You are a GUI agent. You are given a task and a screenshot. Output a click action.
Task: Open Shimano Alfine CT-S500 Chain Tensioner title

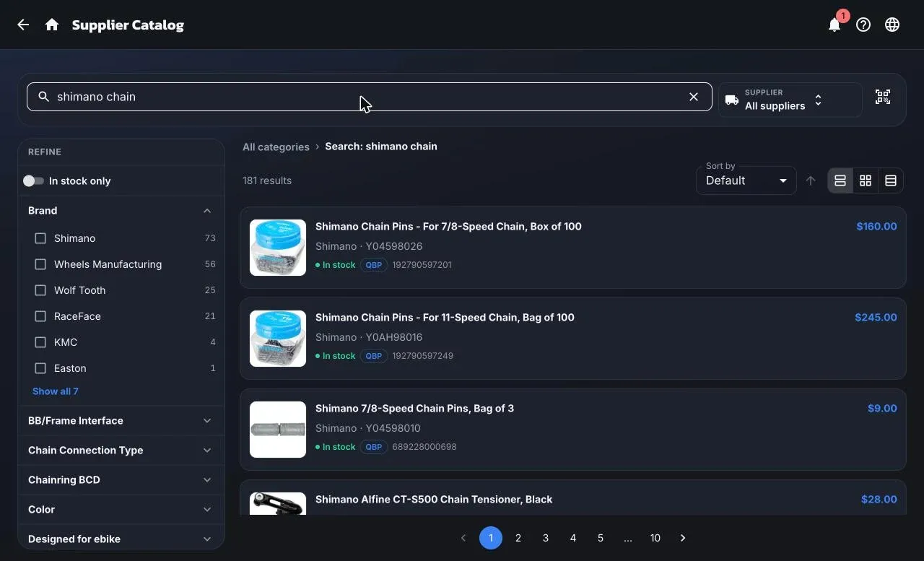(434, 500)
